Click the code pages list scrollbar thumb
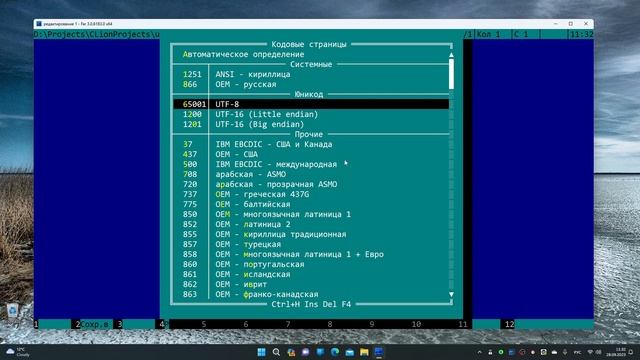Screen dimensions: 640x360 click(451, 74)
